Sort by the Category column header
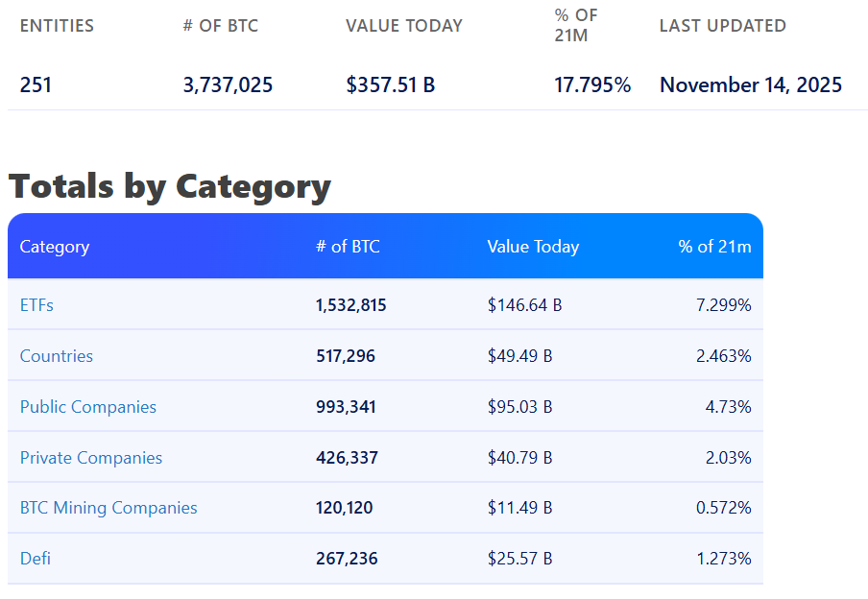 click(x=55, y=247)
